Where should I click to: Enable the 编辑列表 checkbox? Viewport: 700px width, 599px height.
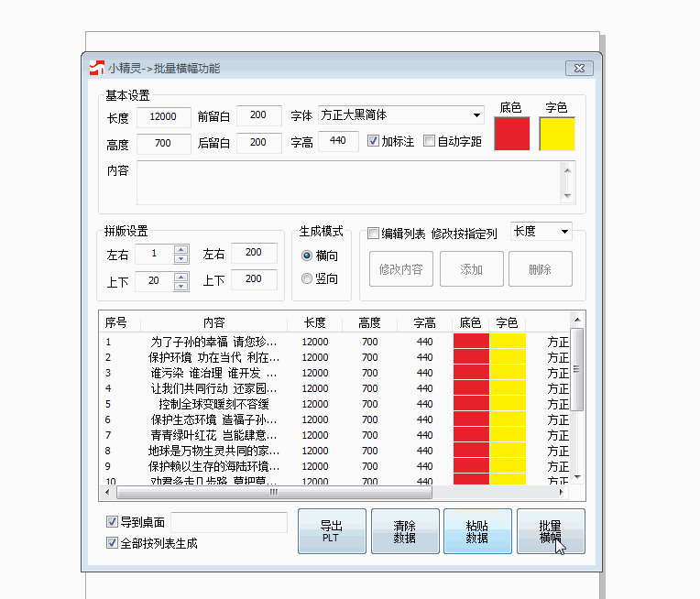373,233
